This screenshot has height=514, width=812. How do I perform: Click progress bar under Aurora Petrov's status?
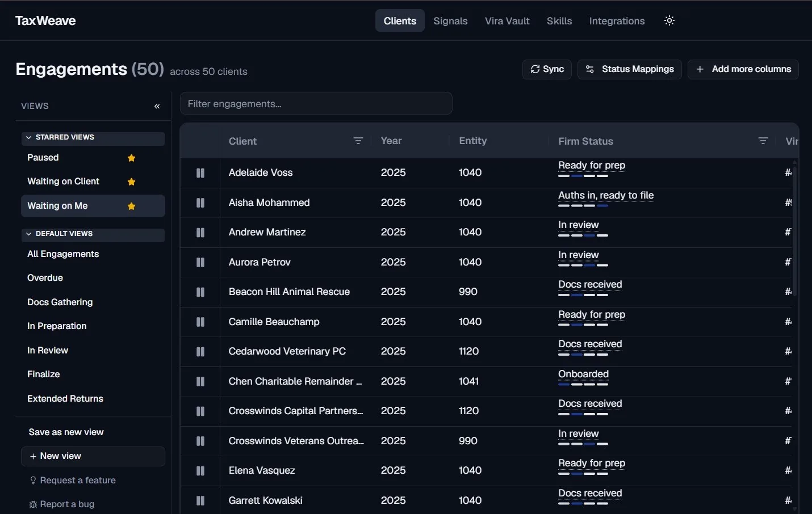[583, 265]
